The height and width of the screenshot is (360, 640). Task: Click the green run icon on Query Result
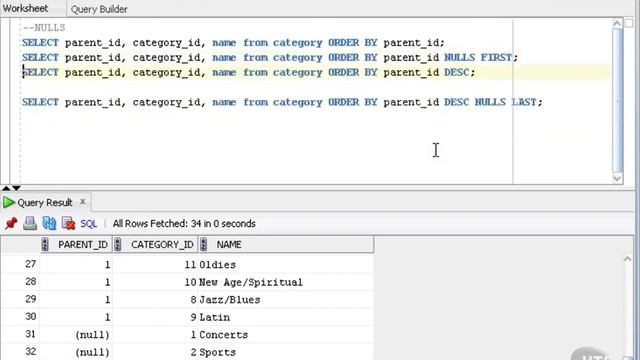pyautogui.click(x=9, y=202)
